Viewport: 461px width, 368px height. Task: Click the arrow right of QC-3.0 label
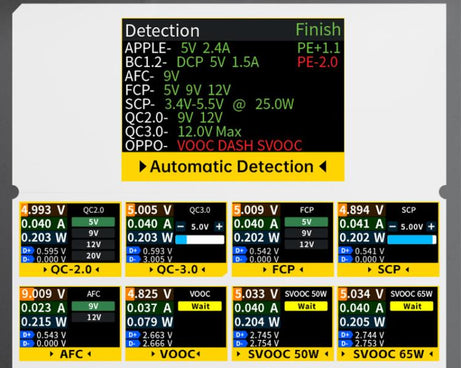(x=203, y=270)
